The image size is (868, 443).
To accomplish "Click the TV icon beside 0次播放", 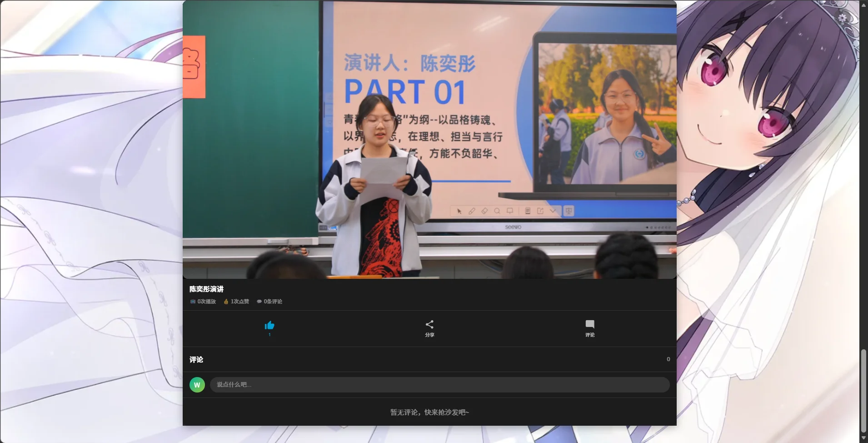I will (193, 302).
